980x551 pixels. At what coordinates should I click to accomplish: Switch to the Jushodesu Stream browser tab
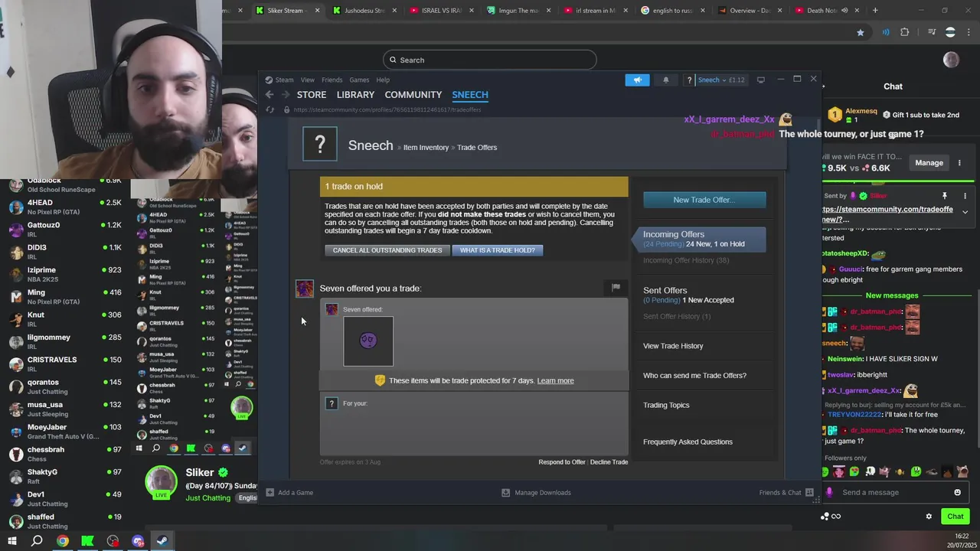(x=364, y=11)
